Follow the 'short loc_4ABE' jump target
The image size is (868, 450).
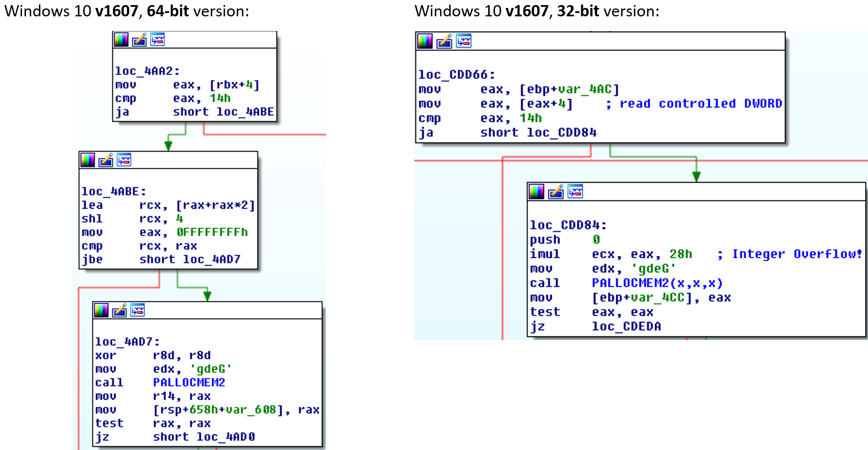pos(223,112)
